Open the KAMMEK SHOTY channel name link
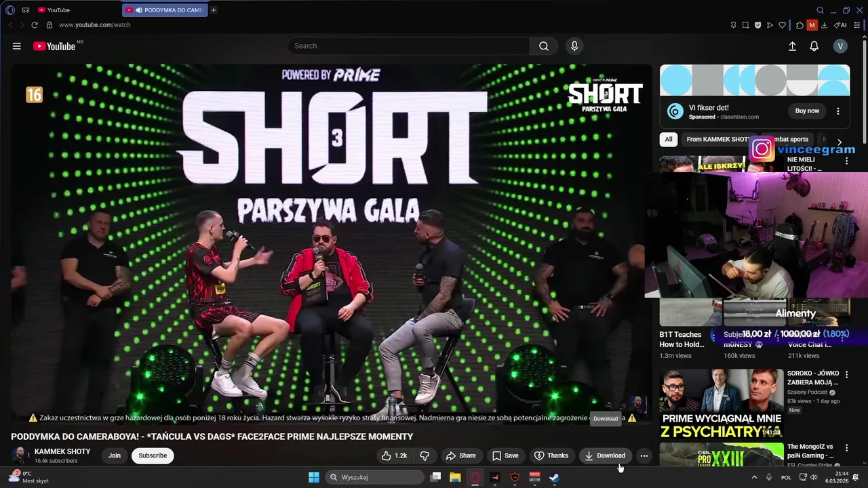Viewport: 868px width, 488px height. 62,451
